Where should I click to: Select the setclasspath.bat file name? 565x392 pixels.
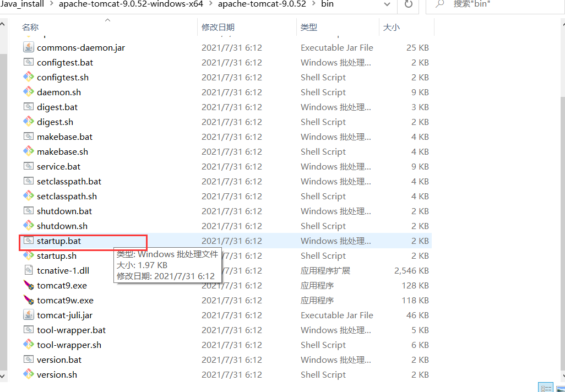69,181
